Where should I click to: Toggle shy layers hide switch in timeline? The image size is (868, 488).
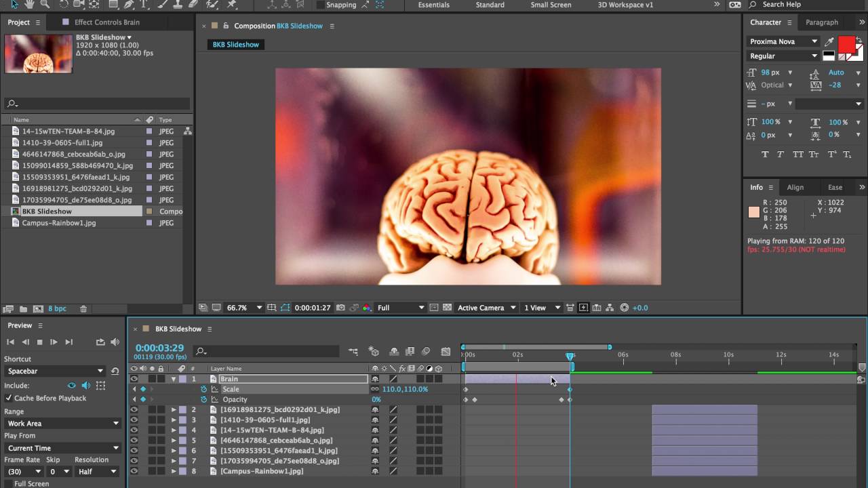pos(394,351)
